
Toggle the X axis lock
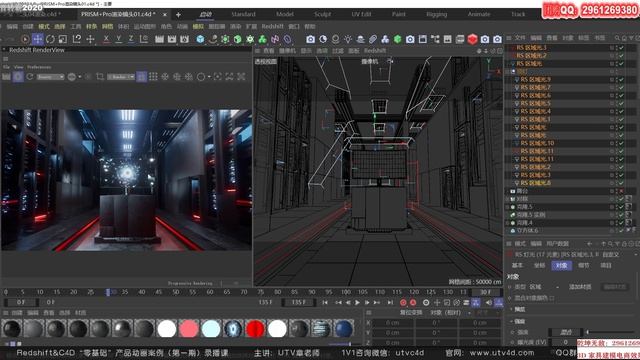pyautogui.click(x=106, y=39)
